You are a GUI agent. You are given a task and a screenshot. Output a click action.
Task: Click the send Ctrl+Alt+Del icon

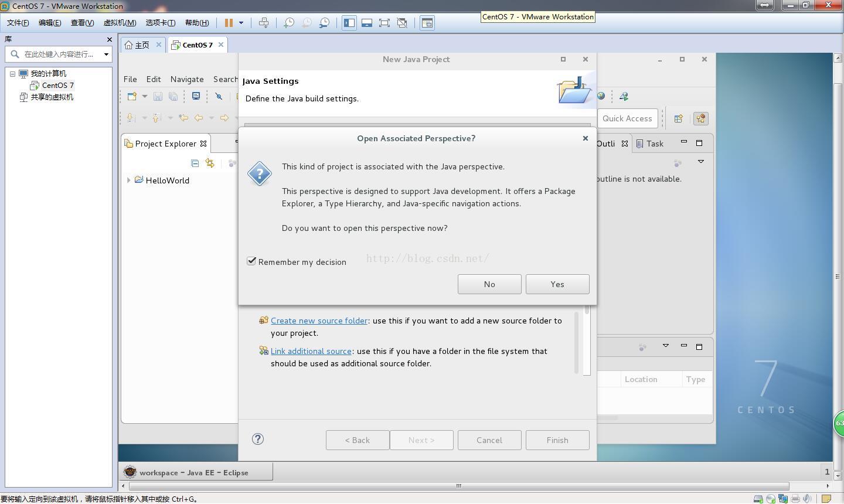(264, 23)
